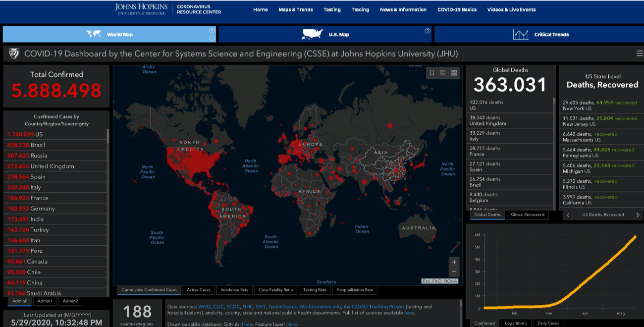Zoom in on the map with plus
Image resolution: width=644 pixels, height=327 pixels.
pyautogui.click(x=454, y=262)
